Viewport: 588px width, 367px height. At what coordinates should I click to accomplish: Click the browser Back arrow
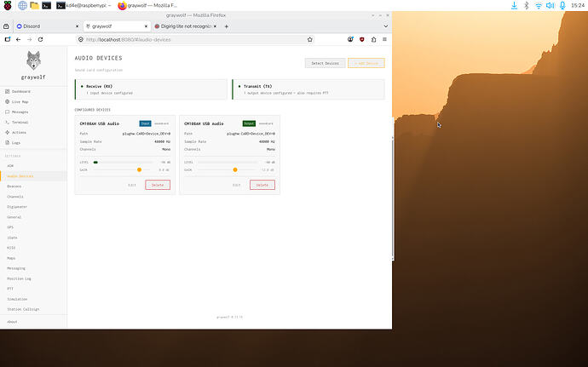pos(19,39)
